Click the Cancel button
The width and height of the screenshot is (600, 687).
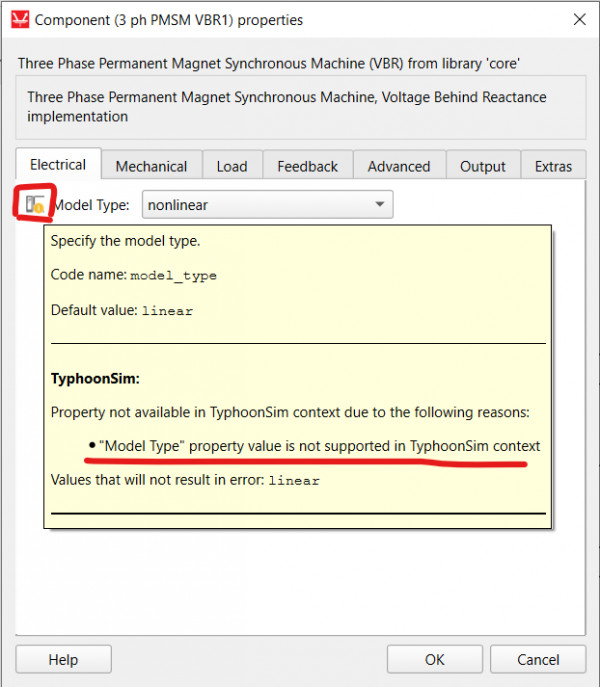[x=538, y=659]
